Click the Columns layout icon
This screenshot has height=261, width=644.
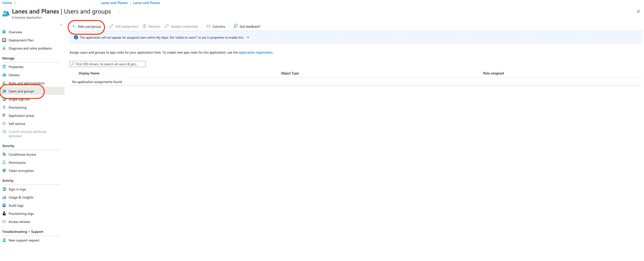point(208,26)
